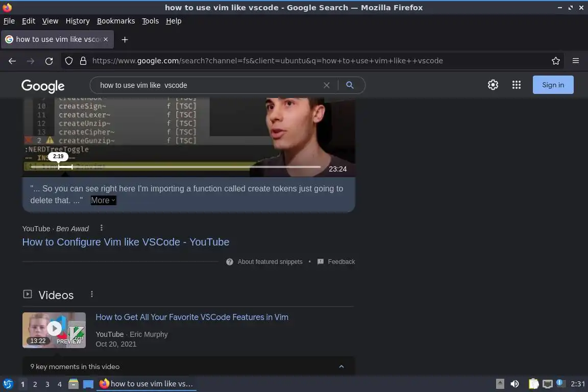The image size is (588, 392).
Task: Open the start menu launcher icon
Action: click(x=8, y=384)
